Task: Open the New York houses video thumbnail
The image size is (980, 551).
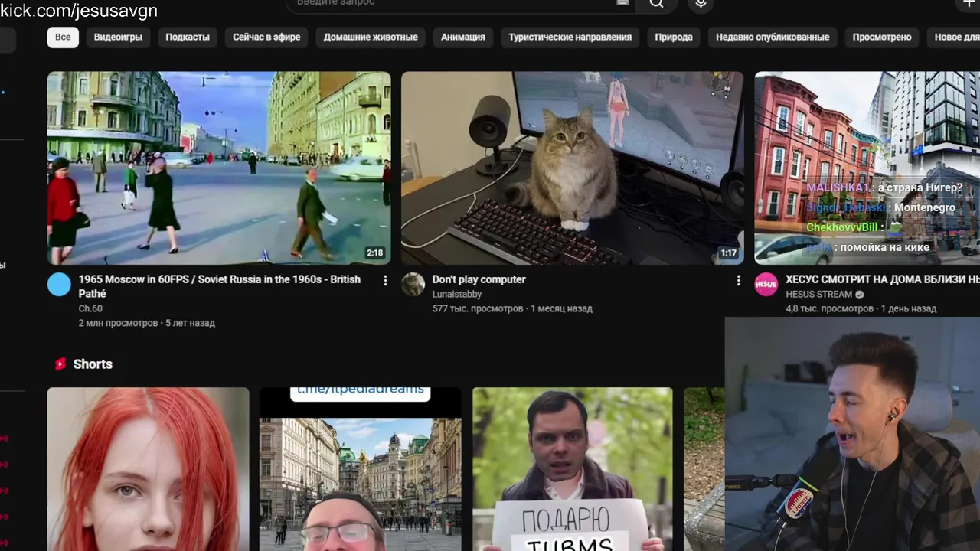Action: pos(867,168)
